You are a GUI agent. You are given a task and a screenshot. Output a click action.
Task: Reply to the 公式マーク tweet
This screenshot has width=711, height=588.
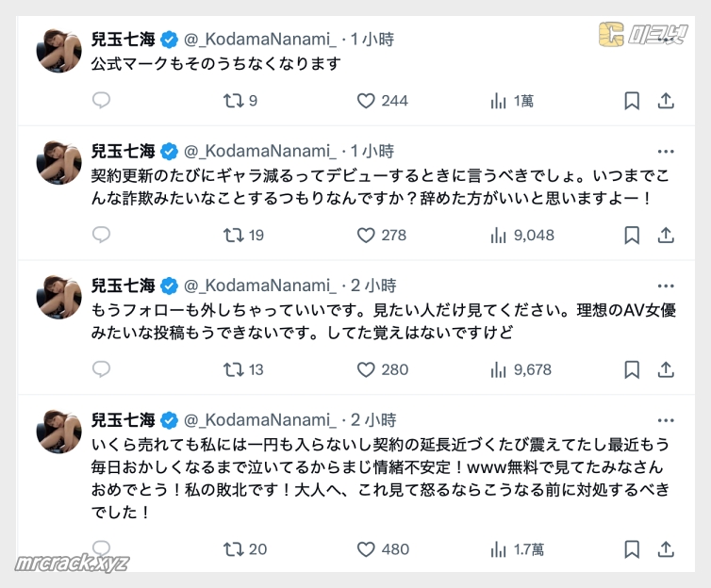tap(102, 101)
